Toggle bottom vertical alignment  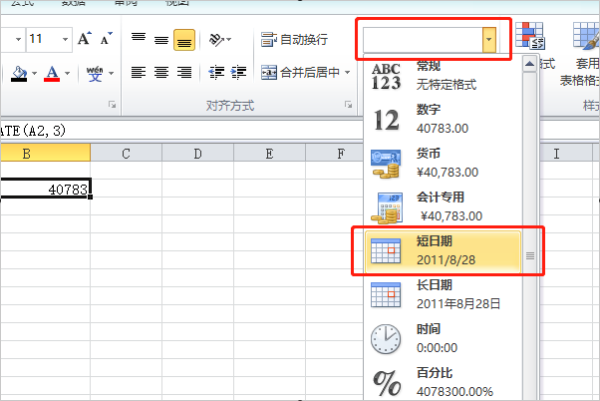[184, 40]
